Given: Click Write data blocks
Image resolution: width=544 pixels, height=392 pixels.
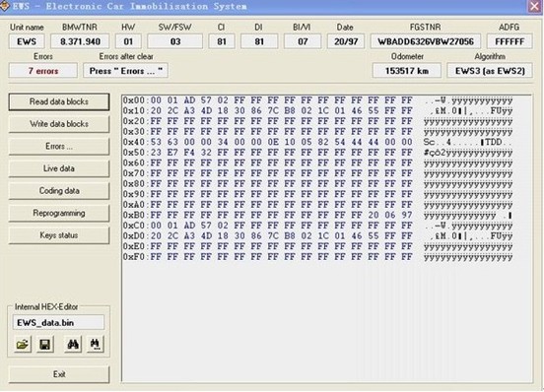Looking at the screenshot, I should tap(59, 124).
